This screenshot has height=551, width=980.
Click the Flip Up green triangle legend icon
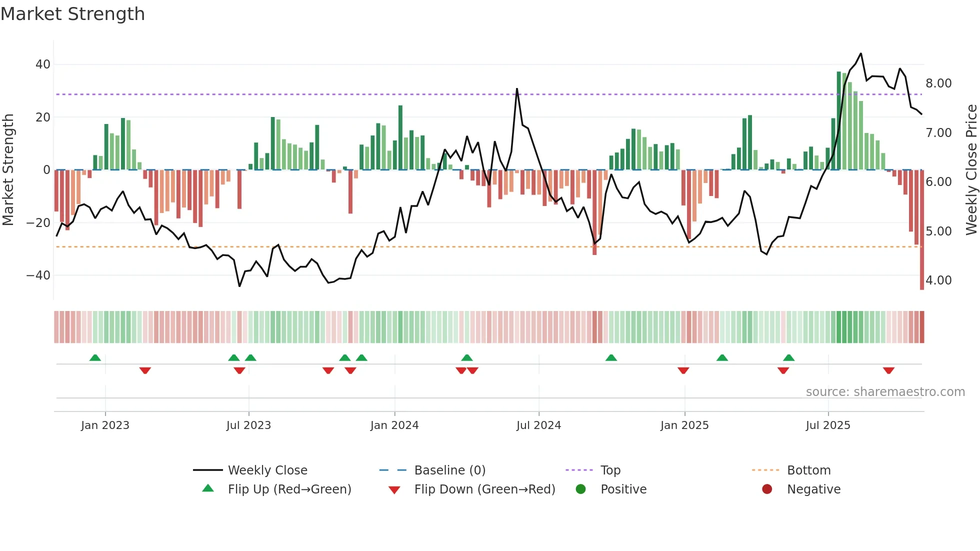(x=208, y=488)
